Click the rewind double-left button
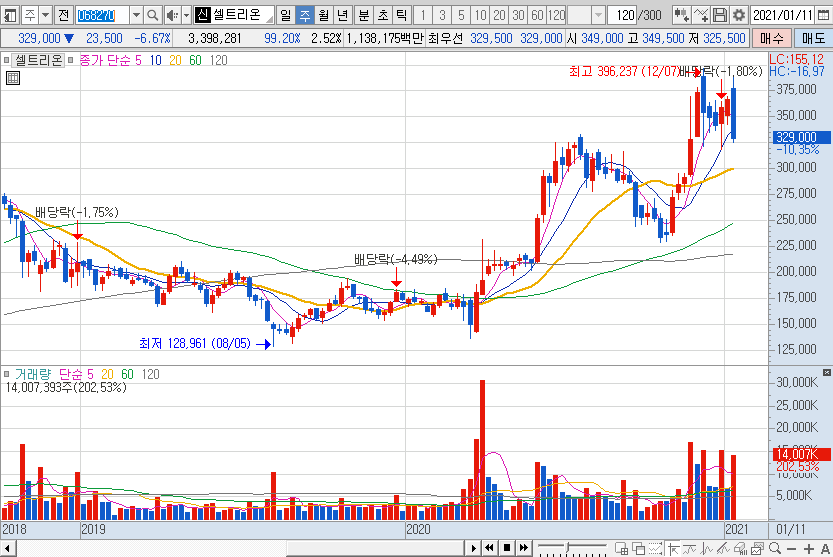The height and width of the screenshot is (557, 833). (x=490, y=548)
